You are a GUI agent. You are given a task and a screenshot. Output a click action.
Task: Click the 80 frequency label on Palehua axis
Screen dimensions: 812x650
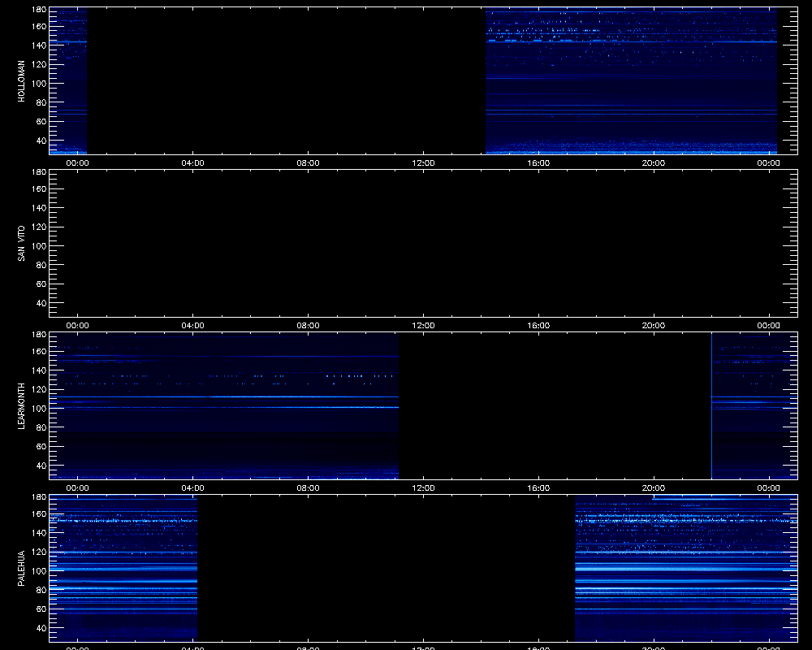[x=41, y=590]
